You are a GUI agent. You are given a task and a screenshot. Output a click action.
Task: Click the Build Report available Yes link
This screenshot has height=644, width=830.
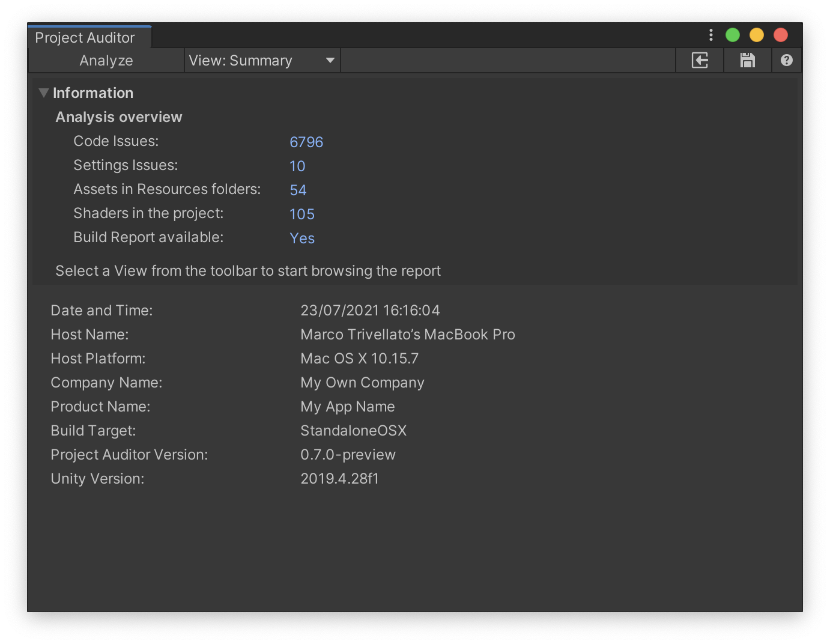tap(301, 238)
